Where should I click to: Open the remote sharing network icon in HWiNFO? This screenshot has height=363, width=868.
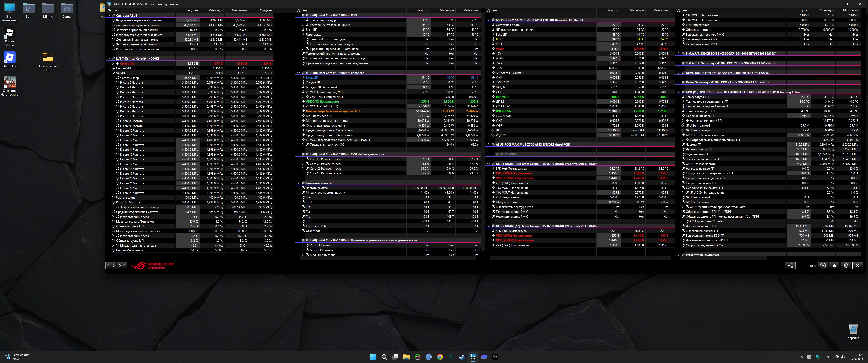[790, 266]
